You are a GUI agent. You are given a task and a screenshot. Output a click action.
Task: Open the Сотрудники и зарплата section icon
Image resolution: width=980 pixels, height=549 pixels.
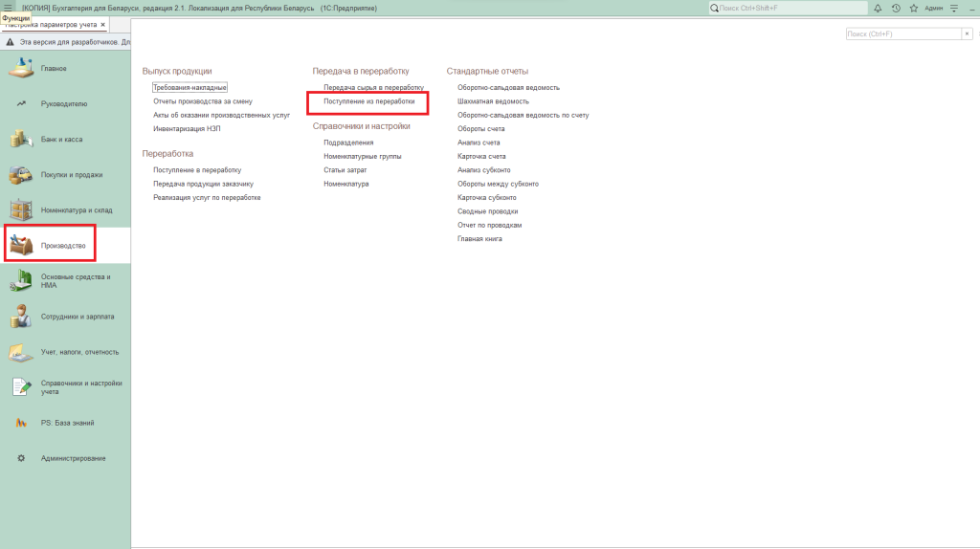pyautogui.click(x=21, y=317)
